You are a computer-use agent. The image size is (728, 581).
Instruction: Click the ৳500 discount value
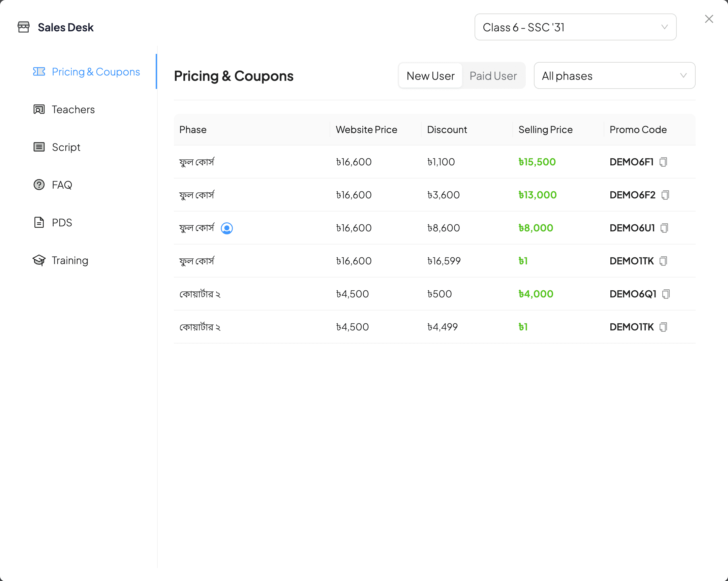point(439,294)
